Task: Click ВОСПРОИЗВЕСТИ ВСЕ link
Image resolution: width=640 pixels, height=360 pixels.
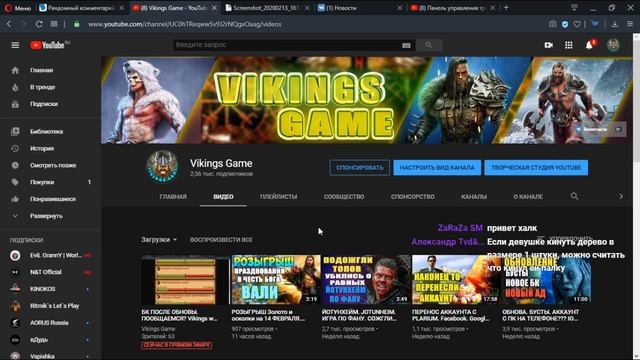Action: pyautogui.click(x=221, y=240)
